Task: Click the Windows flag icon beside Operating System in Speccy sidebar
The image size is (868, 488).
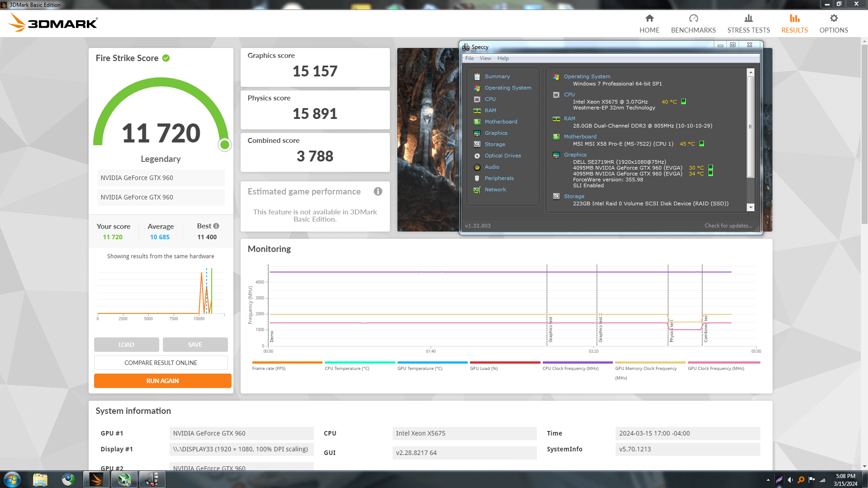Action: (x=477, y=88)
